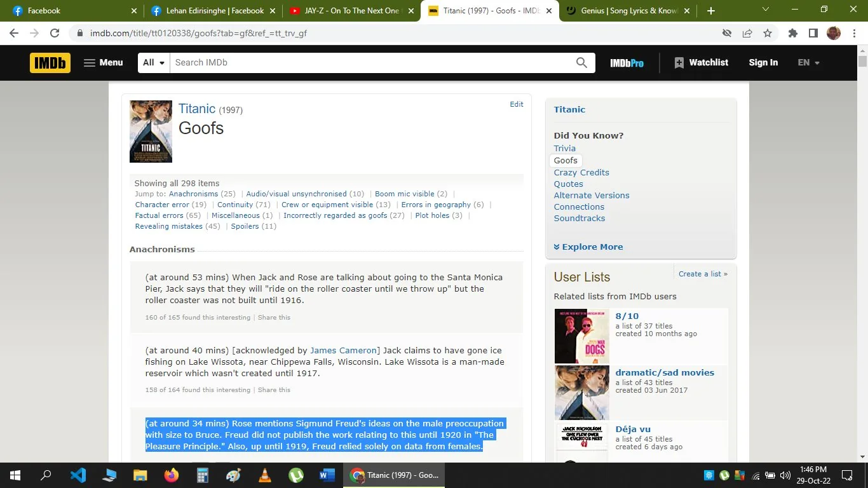
Task: Open the Watchlist
Action: coord(701,62)
